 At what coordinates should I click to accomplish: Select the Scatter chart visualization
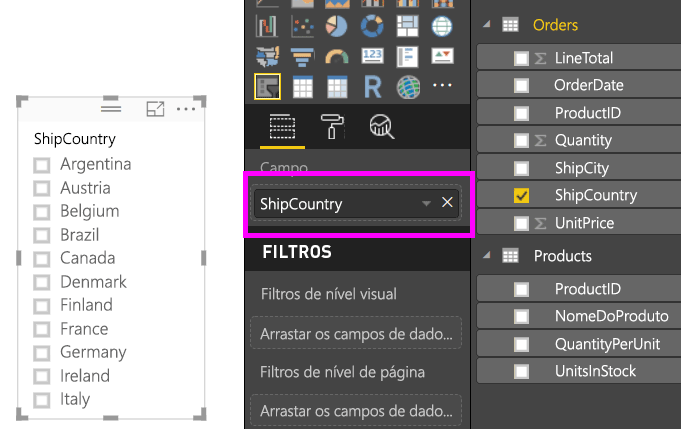click(x=303, y=26)
